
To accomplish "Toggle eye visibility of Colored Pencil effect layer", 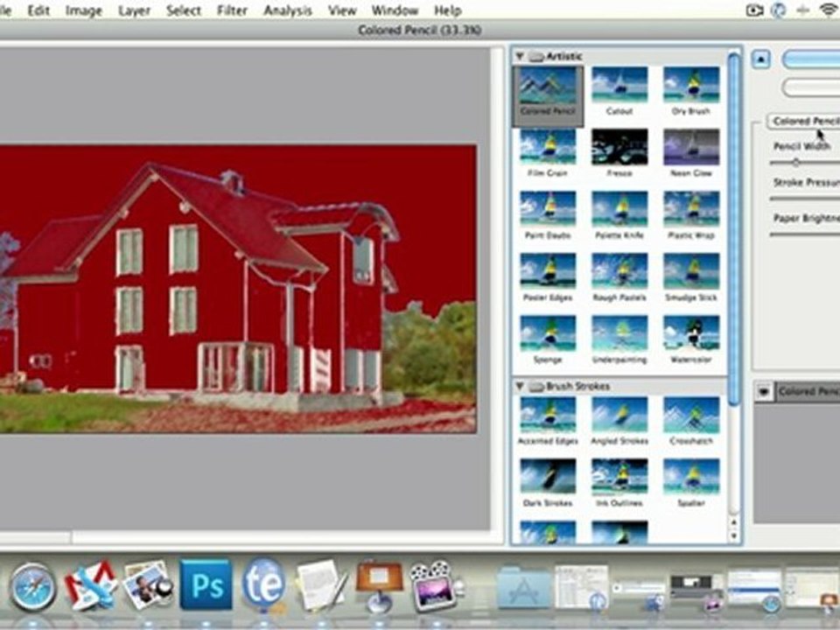I will coord(763,392).
